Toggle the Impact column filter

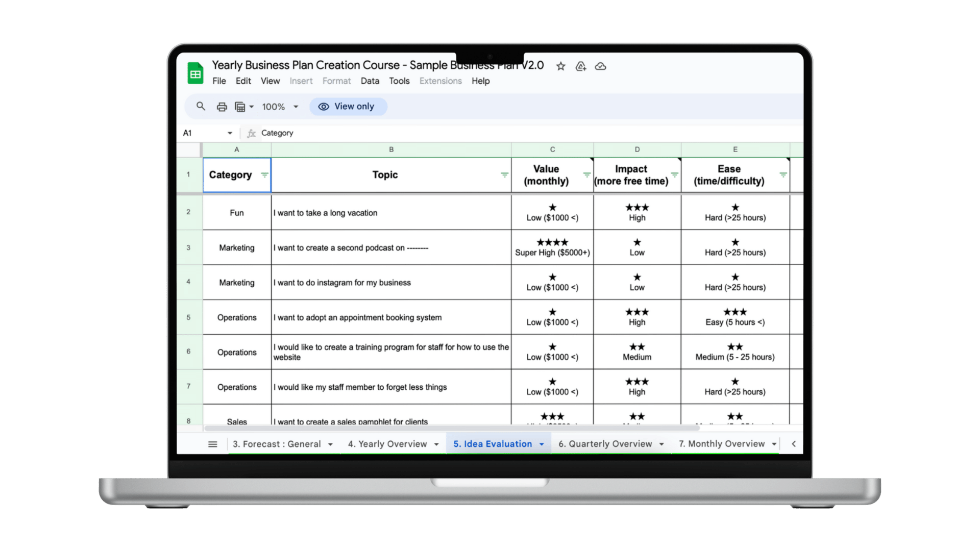674,175
